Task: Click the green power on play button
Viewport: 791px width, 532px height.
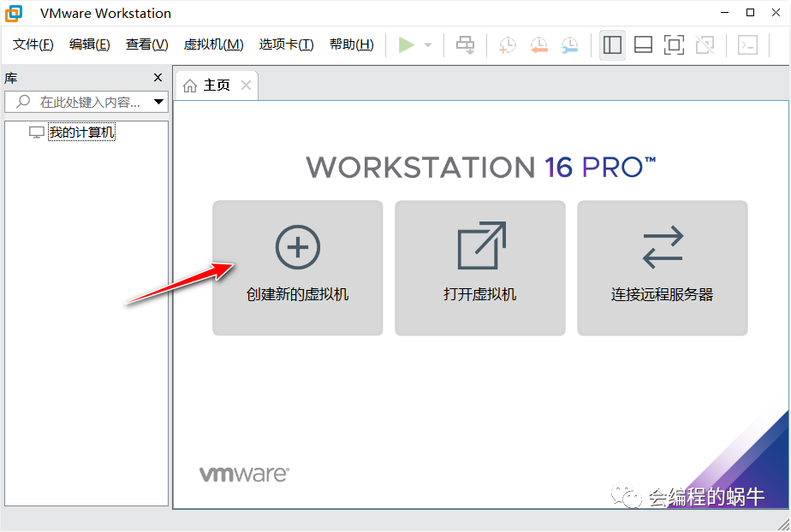Action: pos(406,44)
